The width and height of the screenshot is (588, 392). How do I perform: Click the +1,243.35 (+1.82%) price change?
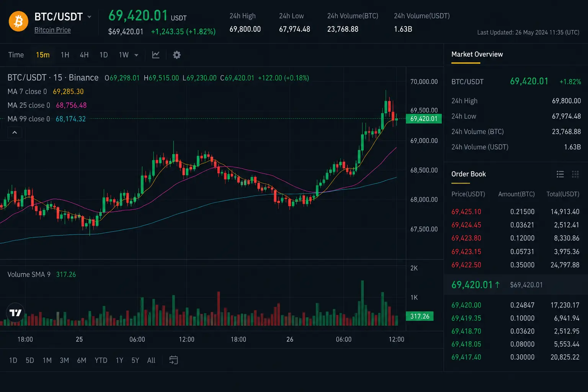click(183, 31)
